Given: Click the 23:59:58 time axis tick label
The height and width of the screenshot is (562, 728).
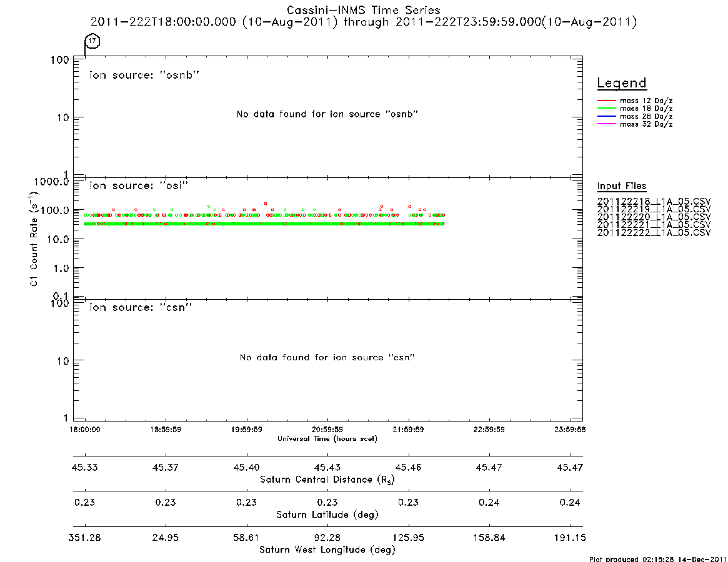Looking at the screenshot, I should pyautogui.click(x=570, y=430).
